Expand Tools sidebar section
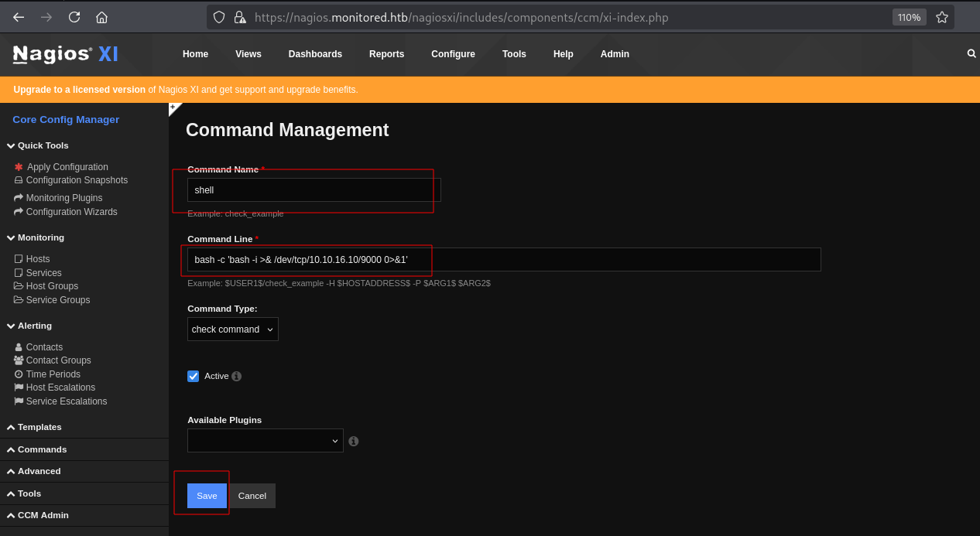 (24, 493)
